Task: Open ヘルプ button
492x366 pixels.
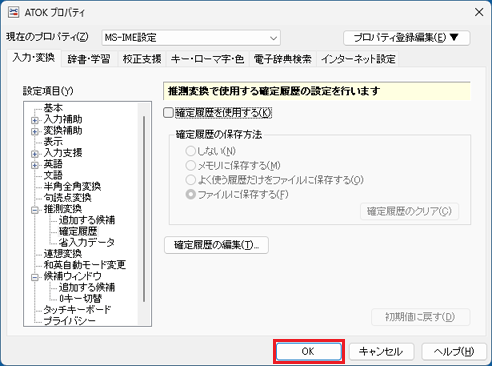Action: tap(454, 351)
